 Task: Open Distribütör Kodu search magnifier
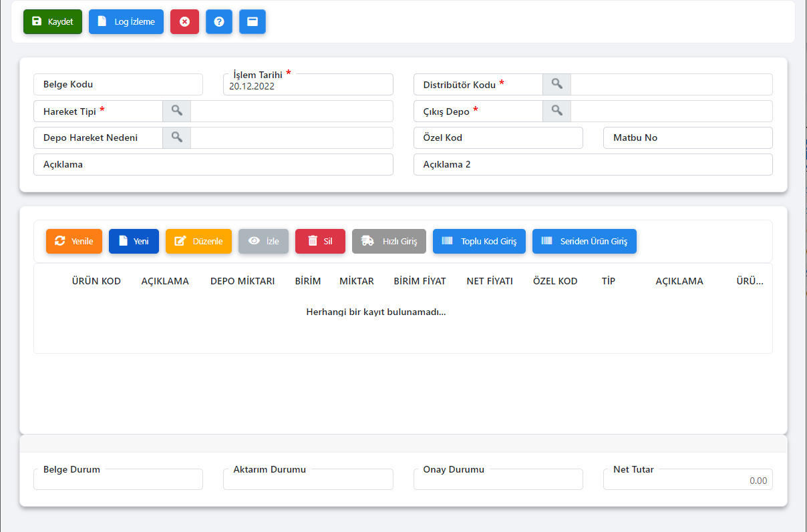click(556, 85)
